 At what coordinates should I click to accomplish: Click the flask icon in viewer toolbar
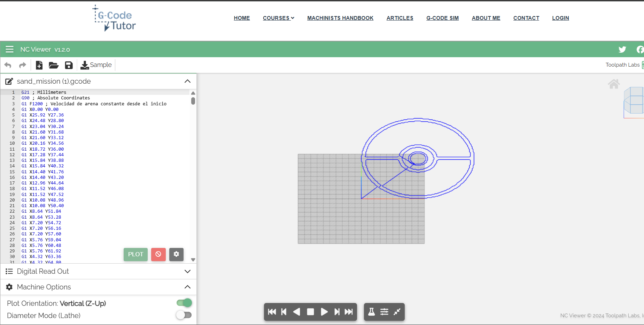click(372, 312)
